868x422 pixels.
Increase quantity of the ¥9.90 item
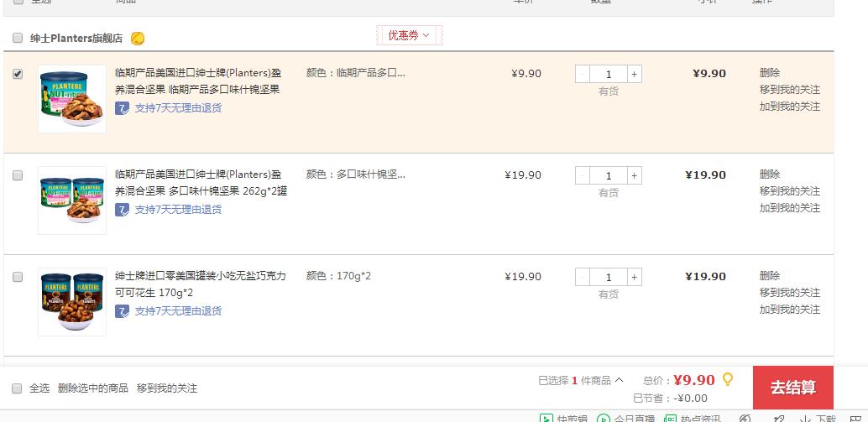(x=635, y=74)
